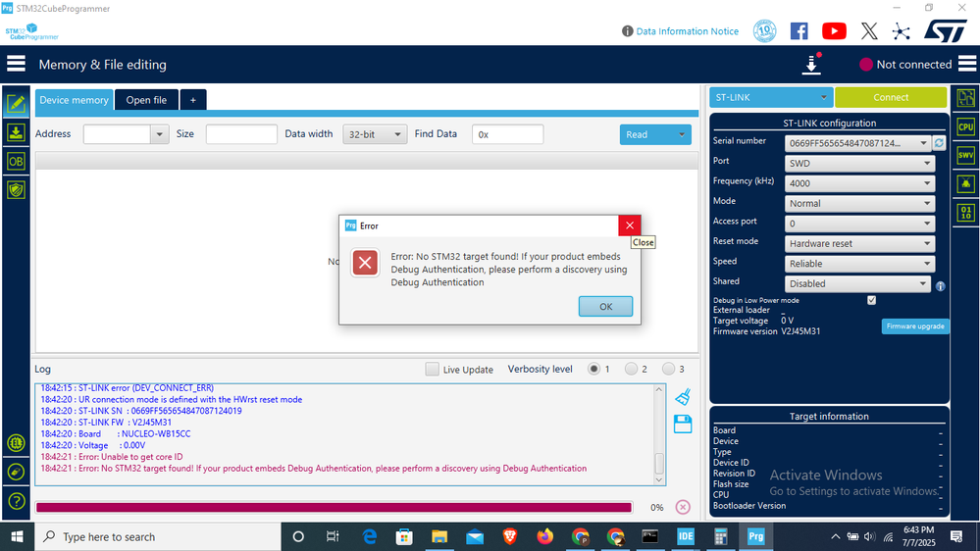Open File Explorer from taskbar
The width and height of the screenshot is (980, 551).
[x=439, y=536]
